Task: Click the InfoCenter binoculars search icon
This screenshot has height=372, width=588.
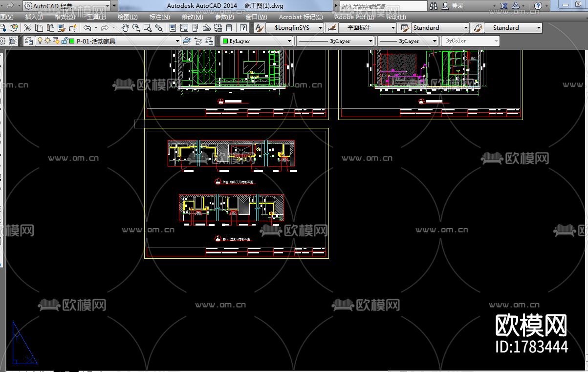Action: 434,6
